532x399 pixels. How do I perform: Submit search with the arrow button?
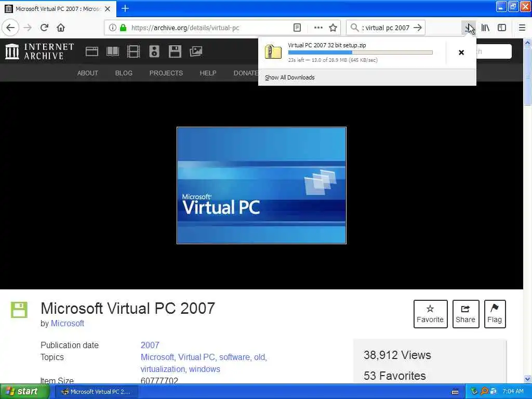(x=418, y=28)
